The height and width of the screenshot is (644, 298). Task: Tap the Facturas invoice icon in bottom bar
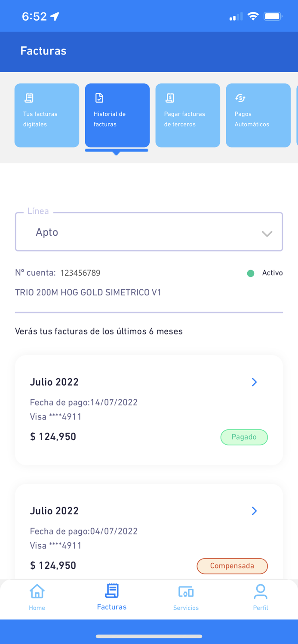111,590
